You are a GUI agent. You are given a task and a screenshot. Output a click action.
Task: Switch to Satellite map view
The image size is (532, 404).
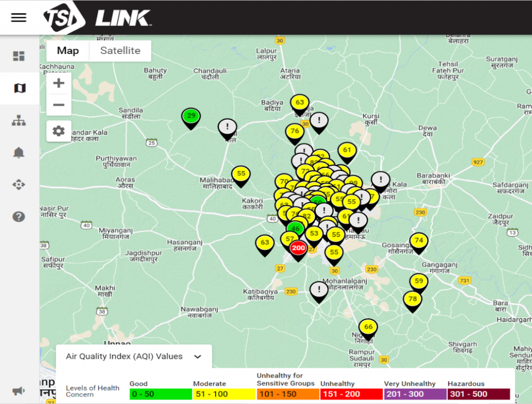coord(120,51)
